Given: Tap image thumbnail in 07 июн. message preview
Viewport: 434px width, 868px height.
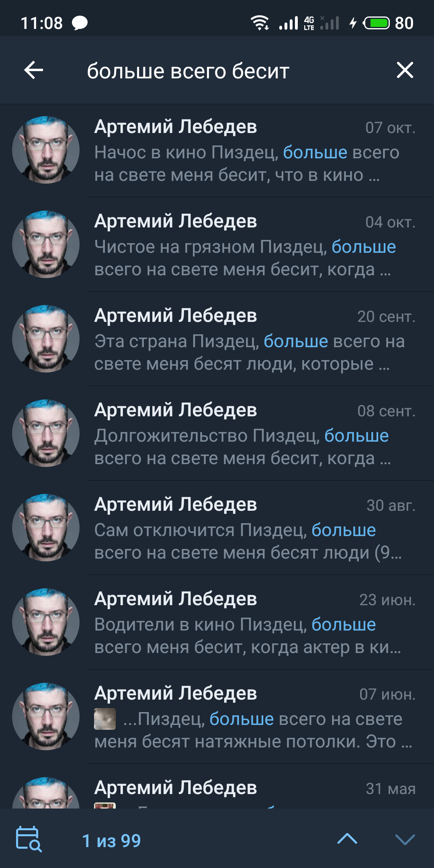Looking at the screenshot, I should (x=105, y=719).
